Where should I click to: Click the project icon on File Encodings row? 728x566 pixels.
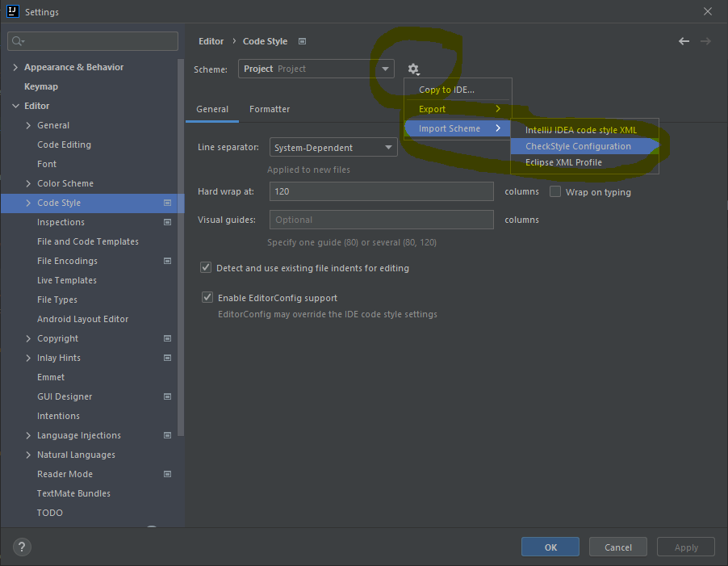168,261
